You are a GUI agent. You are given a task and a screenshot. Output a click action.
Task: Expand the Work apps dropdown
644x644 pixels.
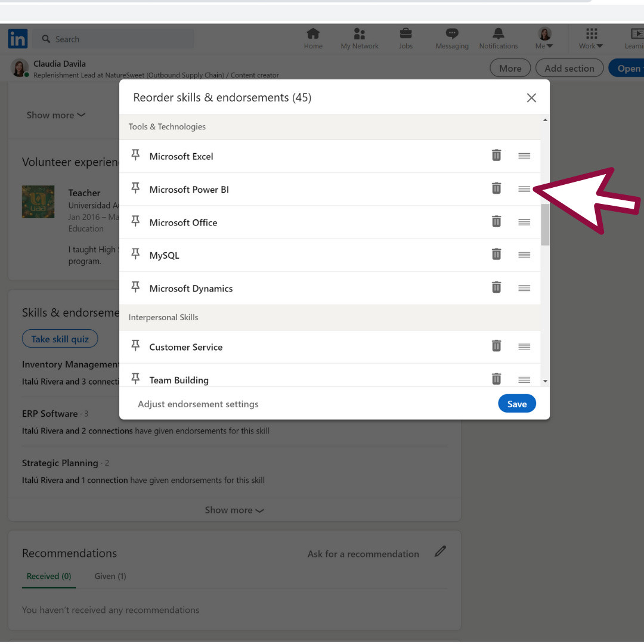tap(591, 39)
